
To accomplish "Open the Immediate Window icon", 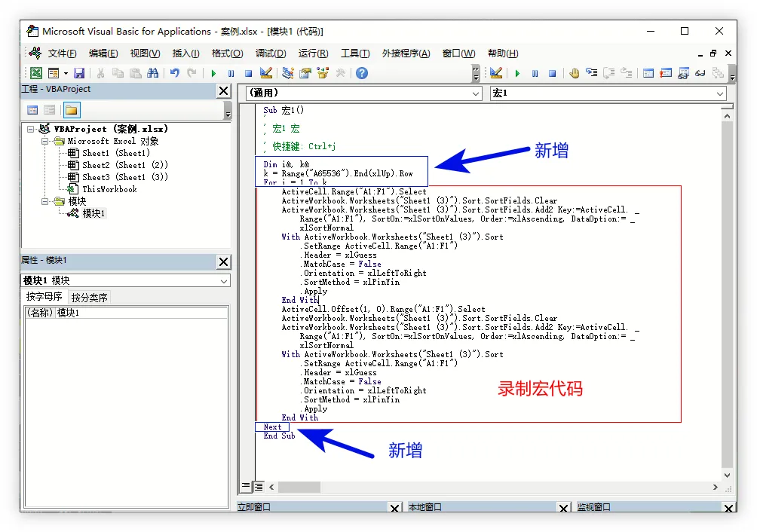I will point(666,73).
